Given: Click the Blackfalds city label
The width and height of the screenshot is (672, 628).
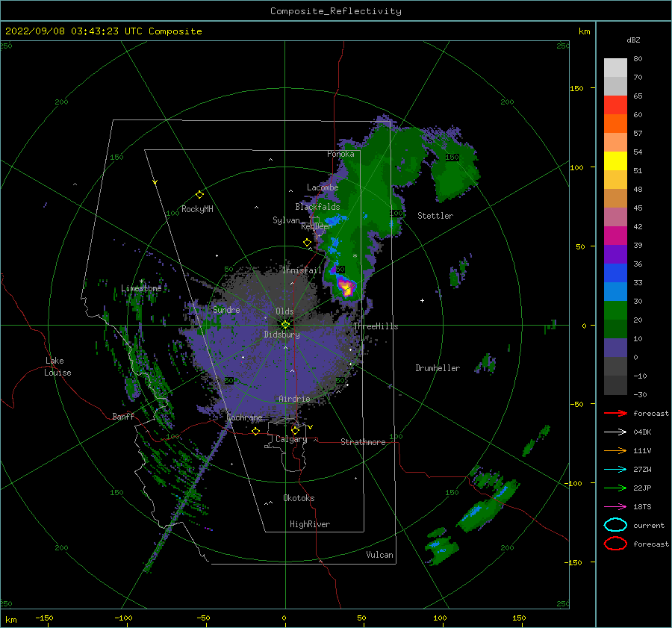Looking at the screenshot, I should pos(317,207).
